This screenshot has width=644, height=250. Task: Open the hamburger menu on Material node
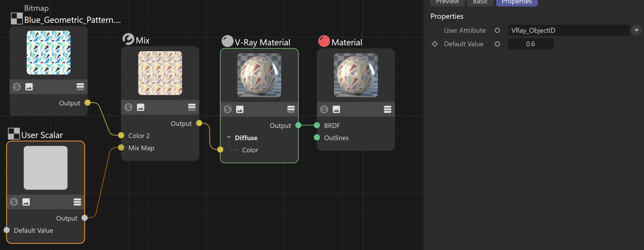[x=387, y=109]
